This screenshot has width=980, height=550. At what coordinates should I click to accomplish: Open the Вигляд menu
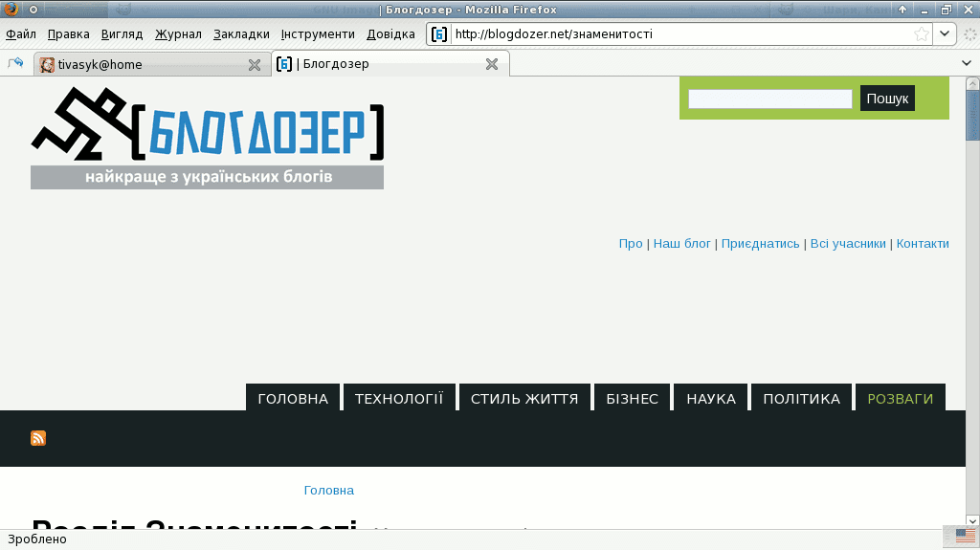[x=122, y=34]
